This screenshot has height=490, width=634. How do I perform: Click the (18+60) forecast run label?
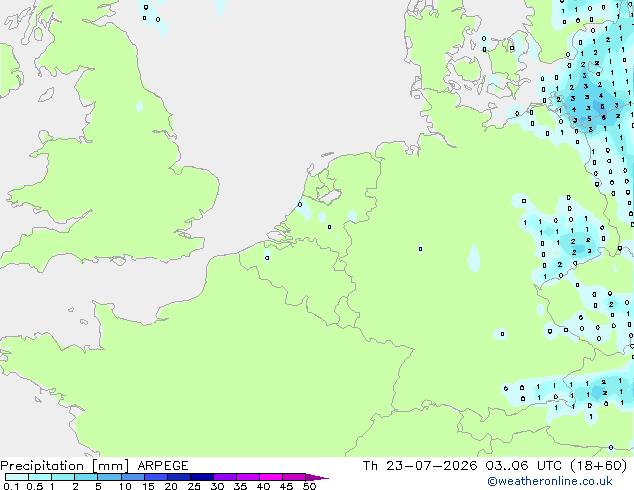pyautogui.click(x=598, y=466)
